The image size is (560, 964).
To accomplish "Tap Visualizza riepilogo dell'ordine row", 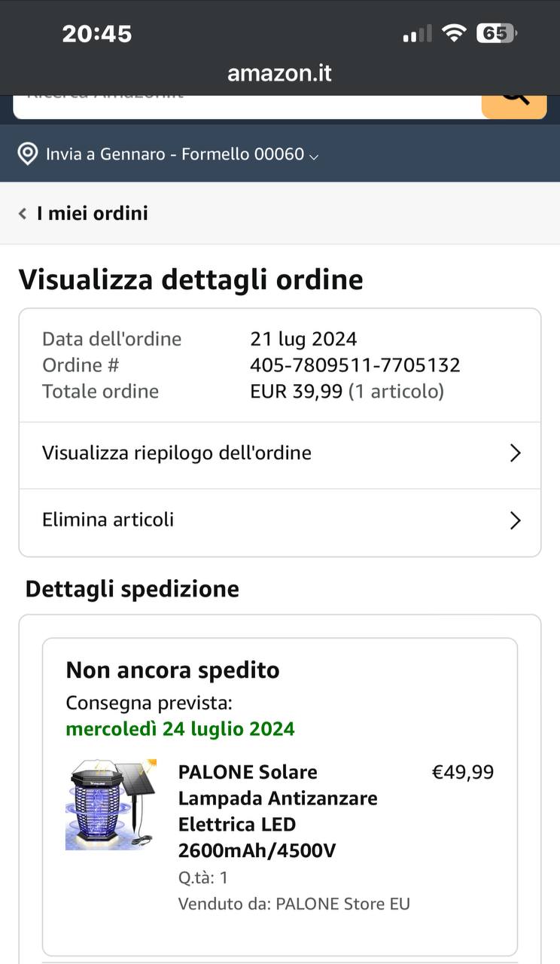I will 280,455.
